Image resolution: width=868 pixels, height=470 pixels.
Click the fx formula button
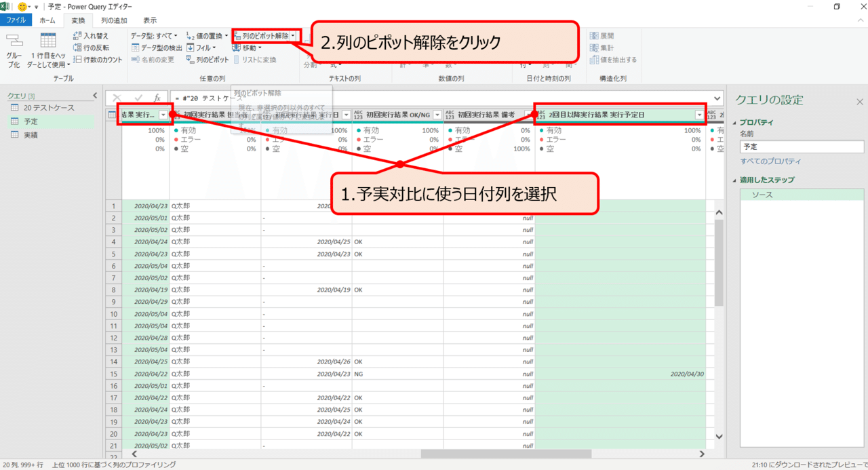click(x=157, y=98)
